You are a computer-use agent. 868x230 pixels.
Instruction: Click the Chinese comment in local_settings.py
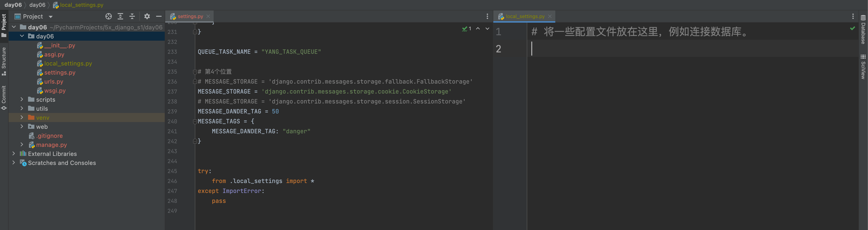(x=640, y=32)
